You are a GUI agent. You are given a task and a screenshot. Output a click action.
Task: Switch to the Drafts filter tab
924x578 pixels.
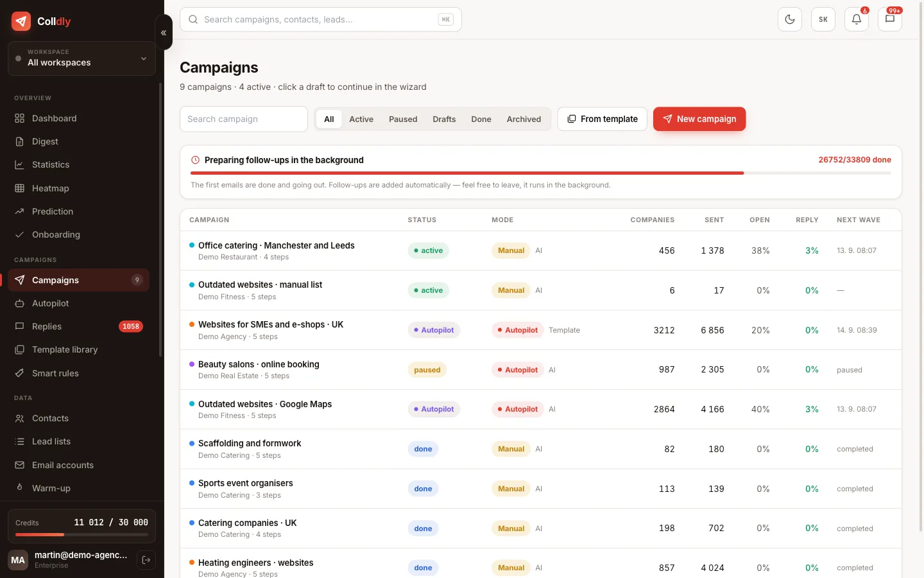(444, 119)
